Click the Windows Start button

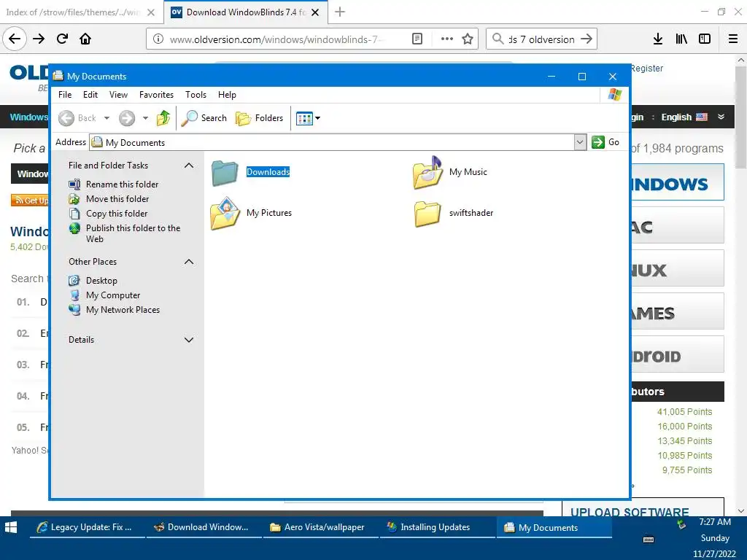pyautogui.click(x=11, y=527)
